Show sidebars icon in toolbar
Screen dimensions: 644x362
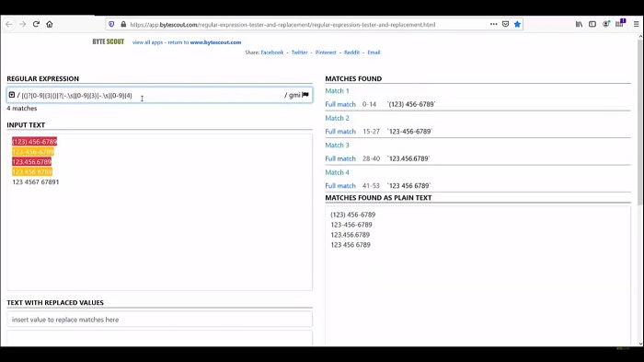coord(592,24)
